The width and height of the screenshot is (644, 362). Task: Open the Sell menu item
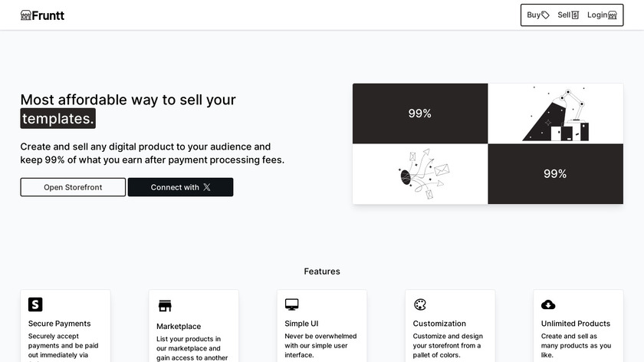pyautogui.click(x=564, y=15)
